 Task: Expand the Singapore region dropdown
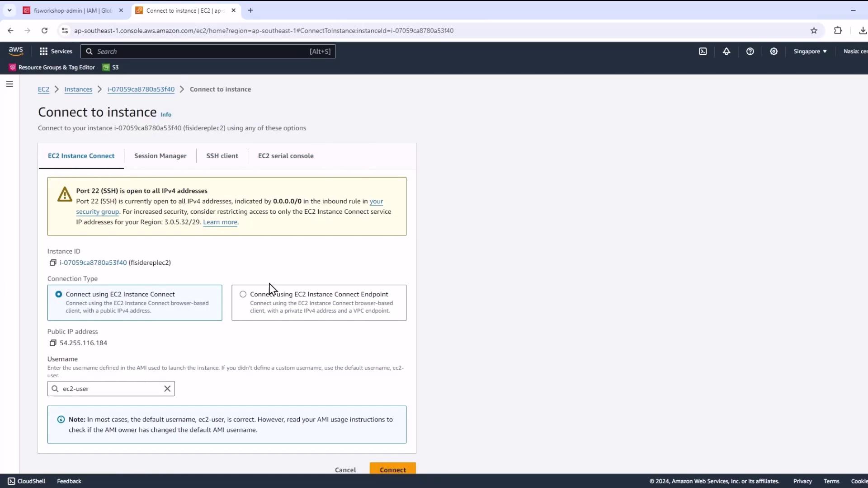(x=810, y=52)
